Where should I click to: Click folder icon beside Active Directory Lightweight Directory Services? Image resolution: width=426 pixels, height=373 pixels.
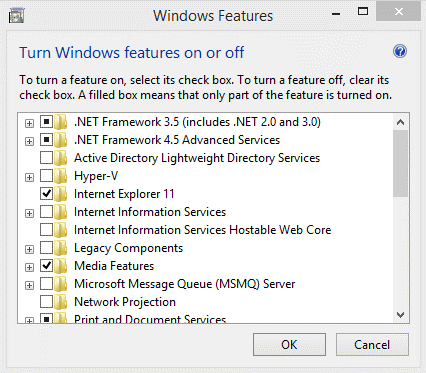point(61,158)
